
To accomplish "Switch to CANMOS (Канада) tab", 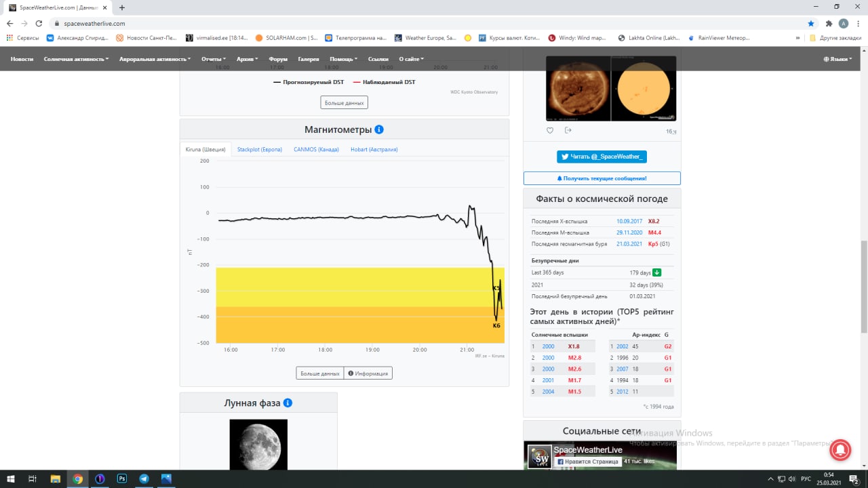I will pos(316,149).
